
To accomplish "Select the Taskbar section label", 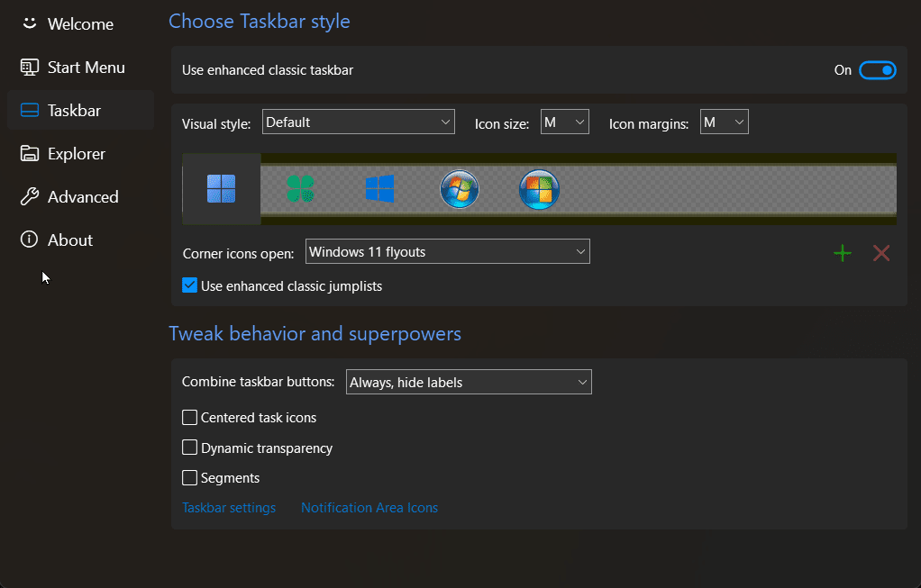I will 74,111.
